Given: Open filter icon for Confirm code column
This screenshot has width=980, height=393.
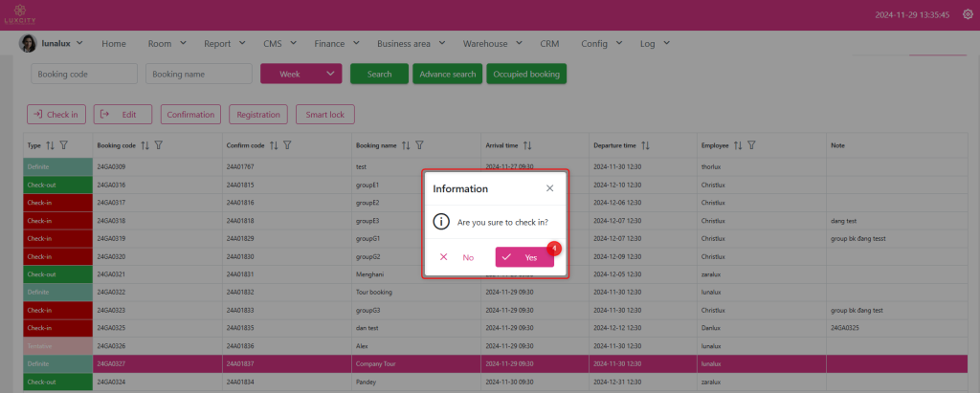Looking at the screenshot, I should coord(287,145).
